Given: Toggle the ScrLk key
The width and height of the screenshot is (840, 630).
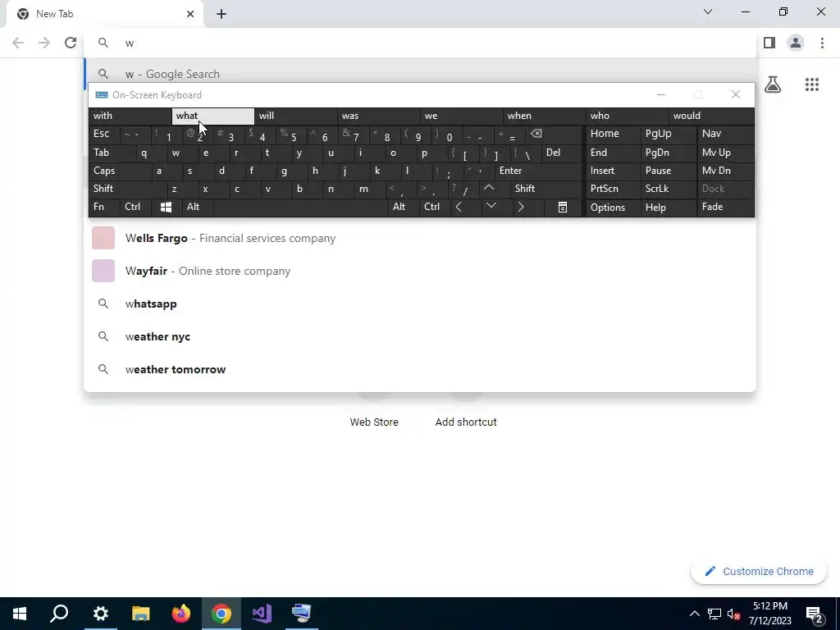Looking at the screenshot, I should point(668,189).
